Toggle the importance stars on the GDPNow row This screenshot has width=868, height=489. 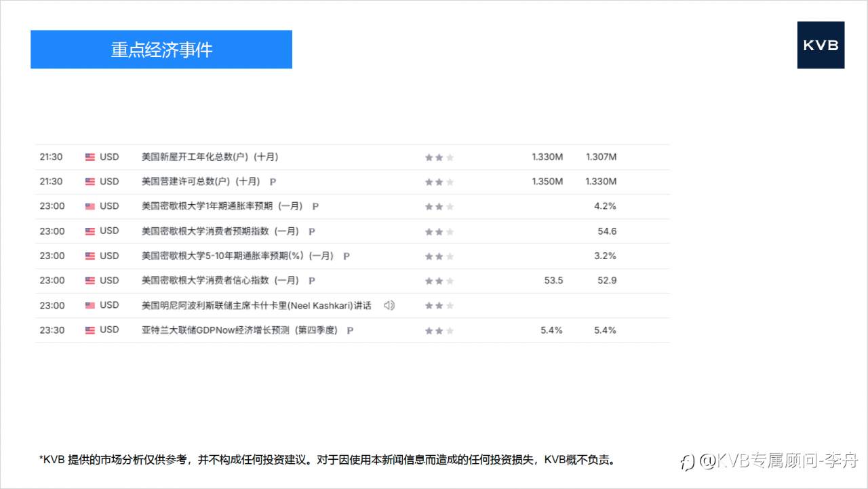pos(439,330)
